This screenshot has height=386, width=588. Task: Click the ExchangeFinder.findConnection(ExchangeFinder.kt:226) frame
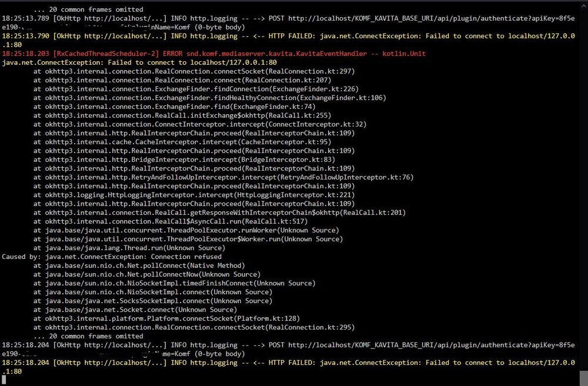click(x=196, y=89)
